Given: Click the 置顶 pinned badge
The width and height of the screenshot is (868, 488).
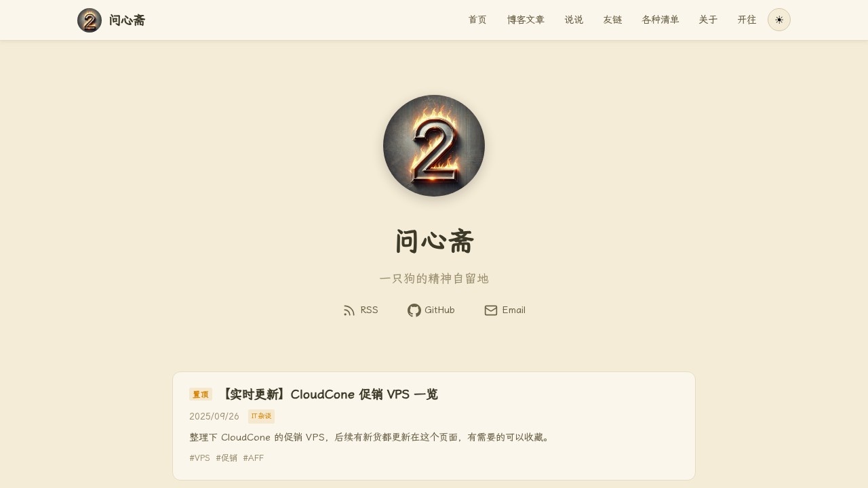Looking at the screenshot, I should [201, 394].
